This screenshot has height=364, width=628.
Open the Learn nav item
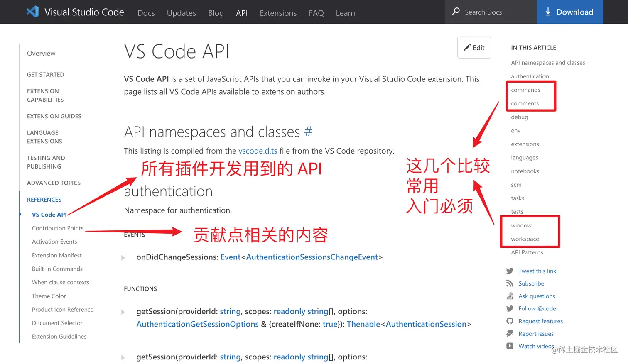(346, 13)
